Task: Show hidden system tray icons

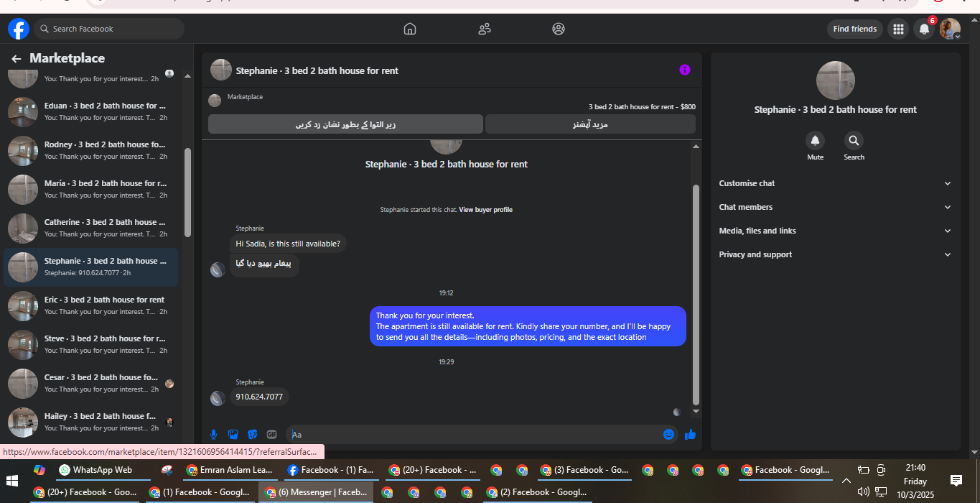Action: 846,481
